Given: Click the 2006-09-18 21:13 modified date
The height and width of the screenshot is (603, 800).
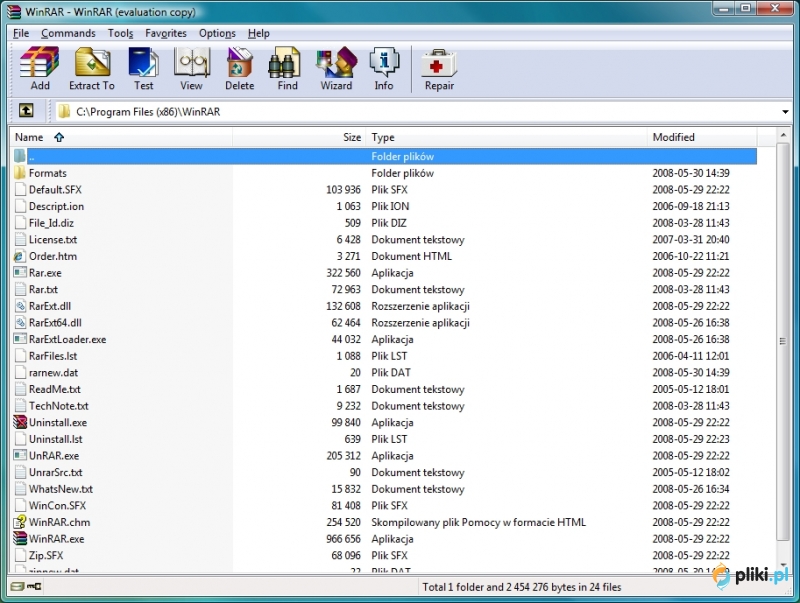Looking at the screenshot, I should click(x=691, y=206).
